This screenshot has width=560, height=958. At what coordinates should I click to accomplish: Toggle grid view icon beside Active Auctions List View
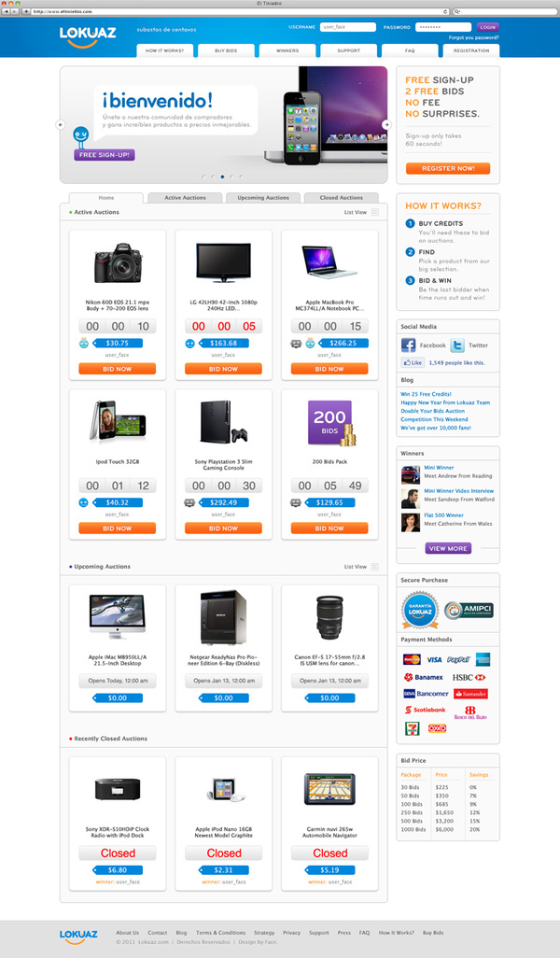(x=375, y=212)
